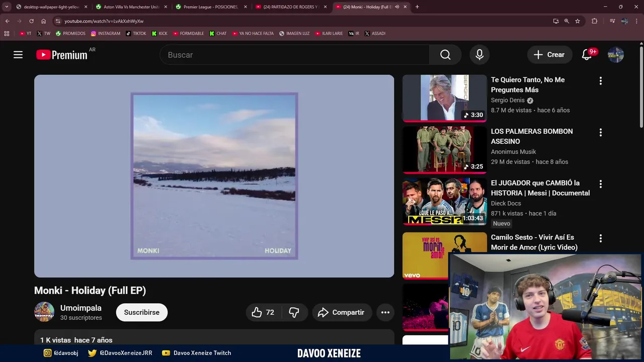
Task: Open options for Camilo Sesto video
Action: (600, 238)
